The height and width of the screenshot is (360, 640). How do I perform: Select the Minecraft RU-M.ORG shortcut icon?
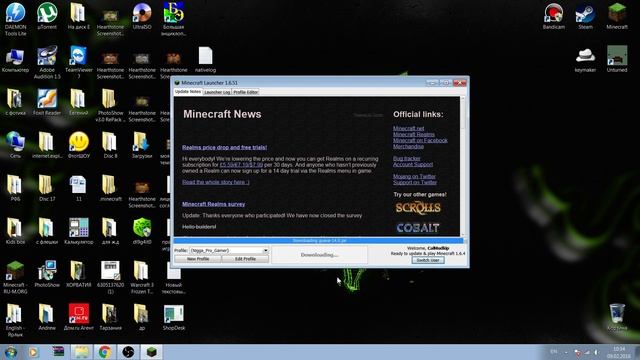tap(15, 278)
